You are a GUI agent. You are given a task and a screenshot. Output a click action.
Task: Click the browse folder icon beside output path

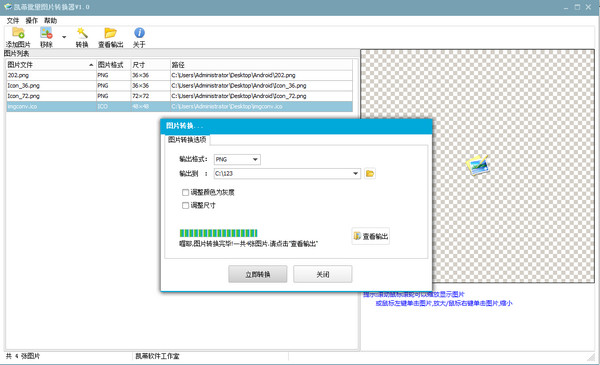point(370,173)
